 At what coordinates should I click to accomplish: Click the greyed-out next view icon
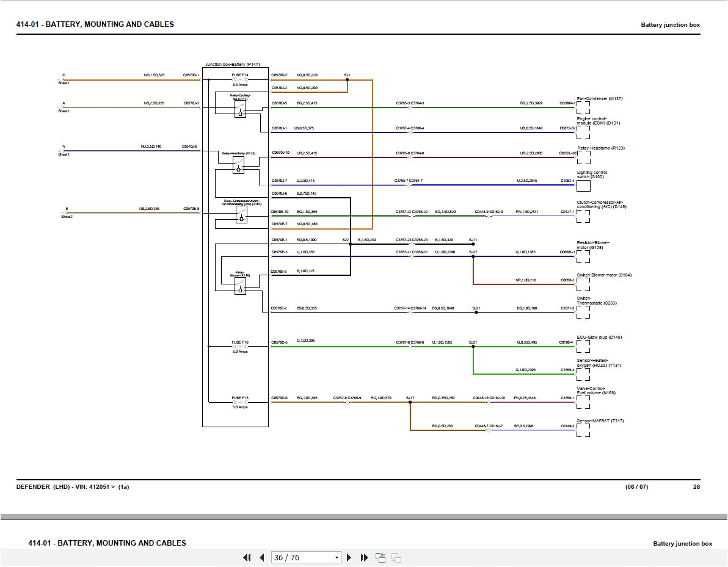(x=396, y=557)
